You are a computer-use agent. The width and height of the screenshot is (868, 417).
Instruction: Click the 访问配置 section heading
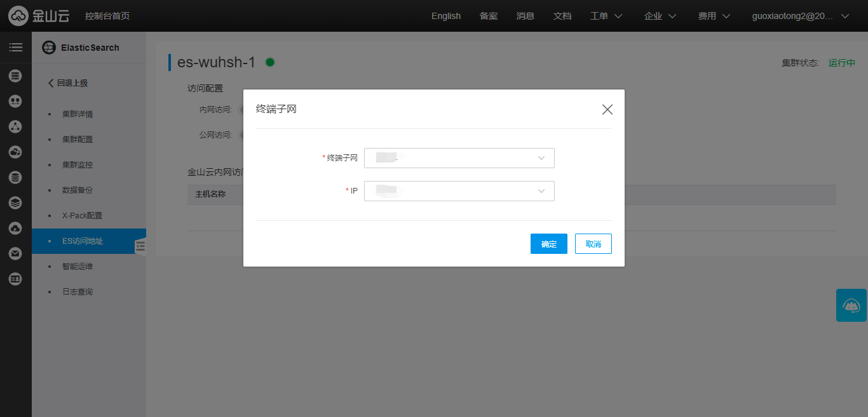[205, 88]
